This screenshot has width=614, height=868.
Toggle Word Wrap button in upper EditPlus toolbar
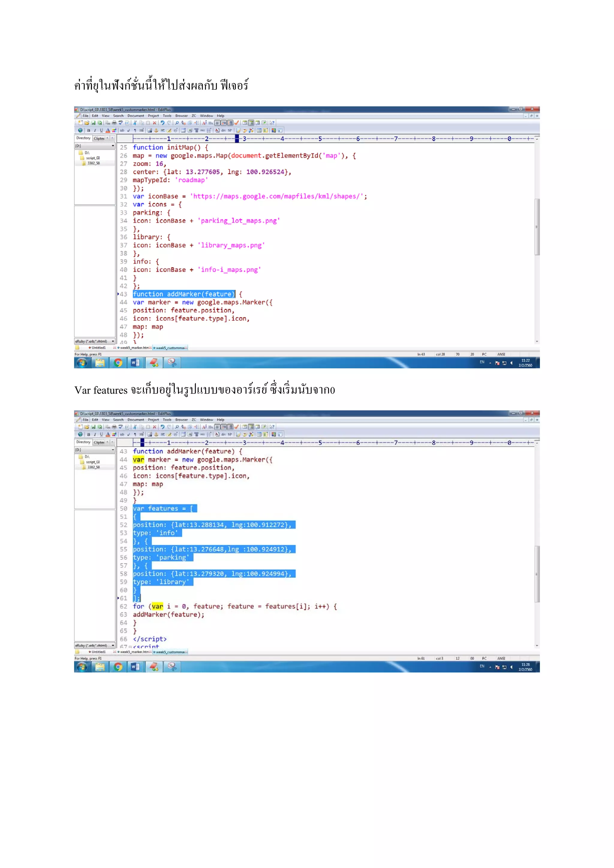click(x=224, y=123)
